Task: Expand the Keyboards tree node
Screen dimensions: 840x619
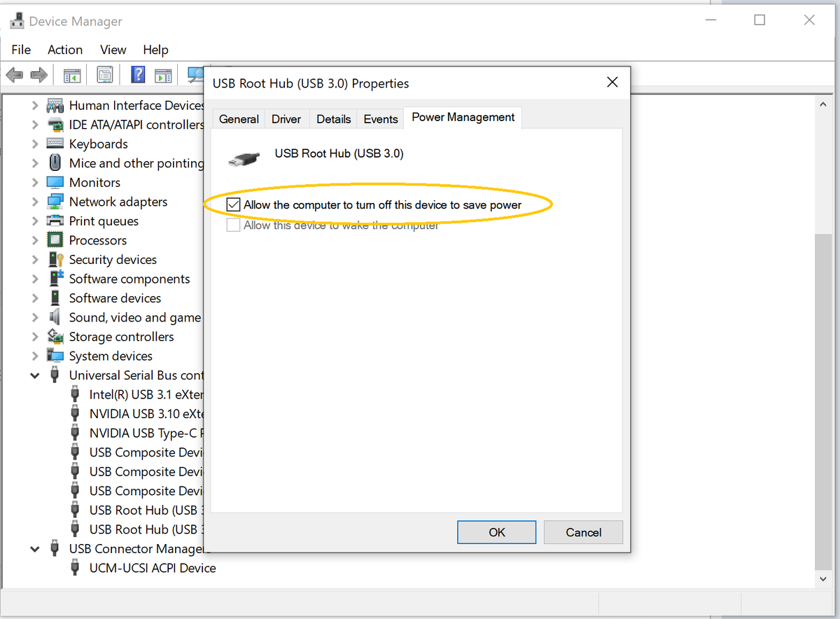Action: pos(35,144)
